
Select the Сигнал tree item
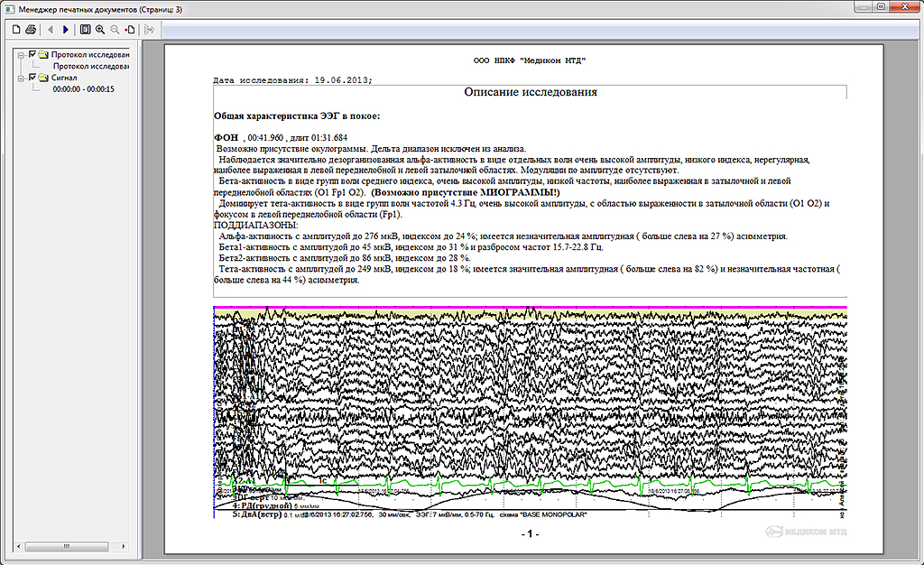coord(64,78)
